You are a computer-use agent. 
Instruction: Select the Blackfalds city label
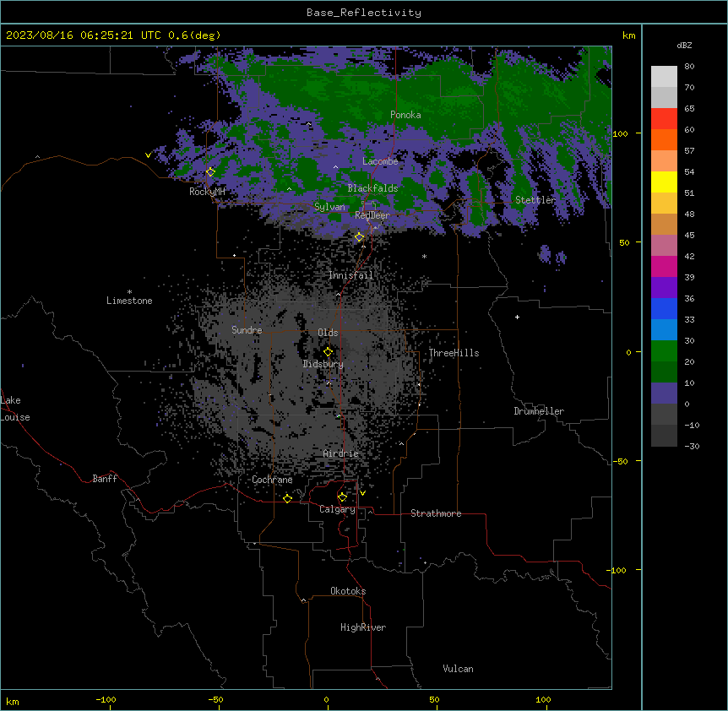point(372,188)
